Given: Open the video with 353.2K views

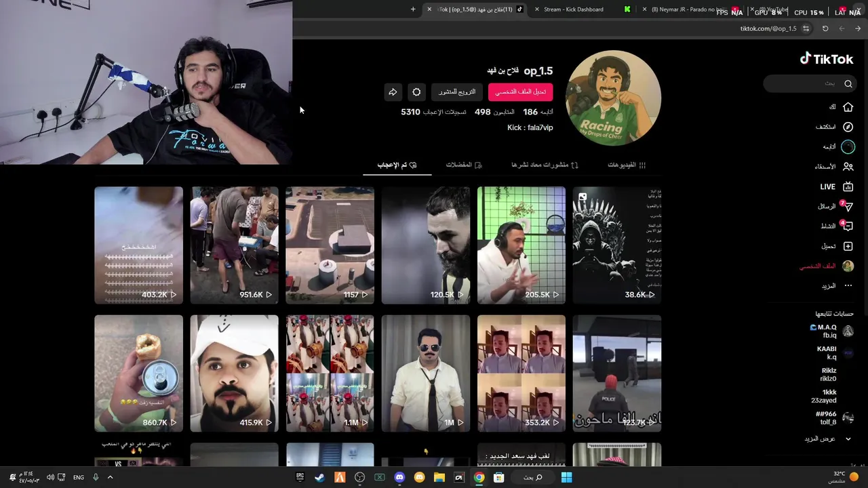Looking at the screenshot, I should 521,373.
